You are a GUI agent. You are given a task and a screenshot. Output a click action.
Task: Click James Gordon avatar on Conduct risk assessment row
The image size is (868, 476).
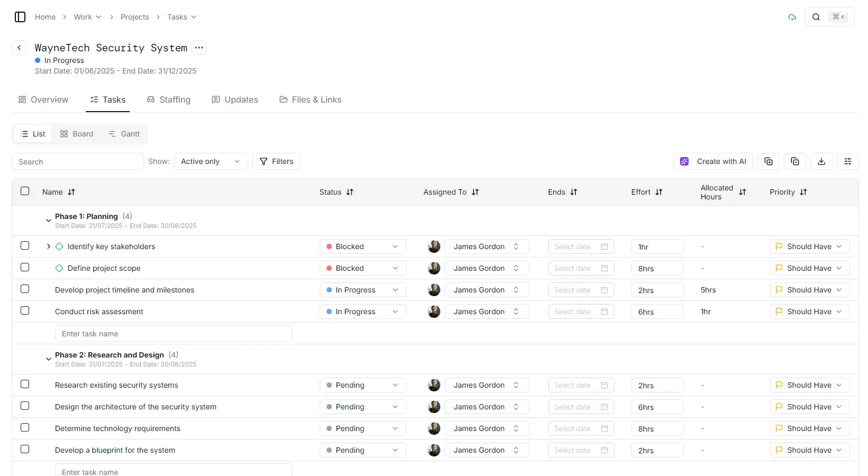(434, 312)
